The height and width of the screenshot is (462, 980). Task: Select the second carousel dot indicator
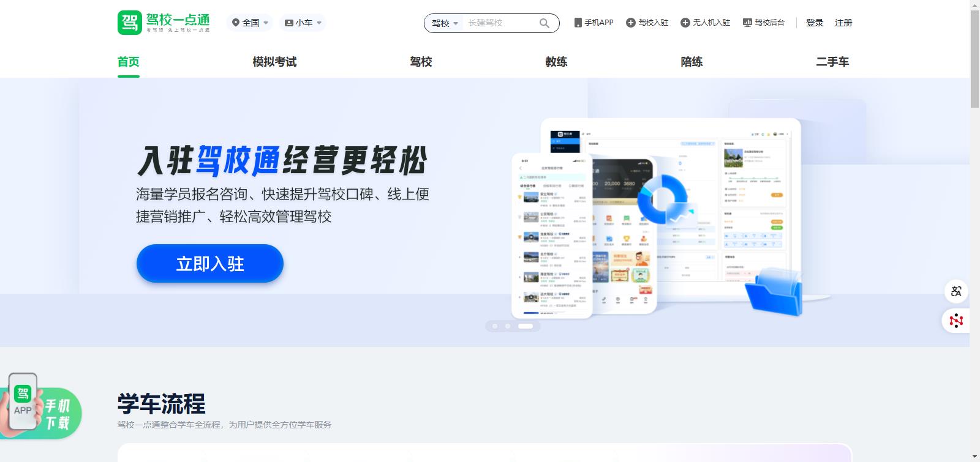507,326
